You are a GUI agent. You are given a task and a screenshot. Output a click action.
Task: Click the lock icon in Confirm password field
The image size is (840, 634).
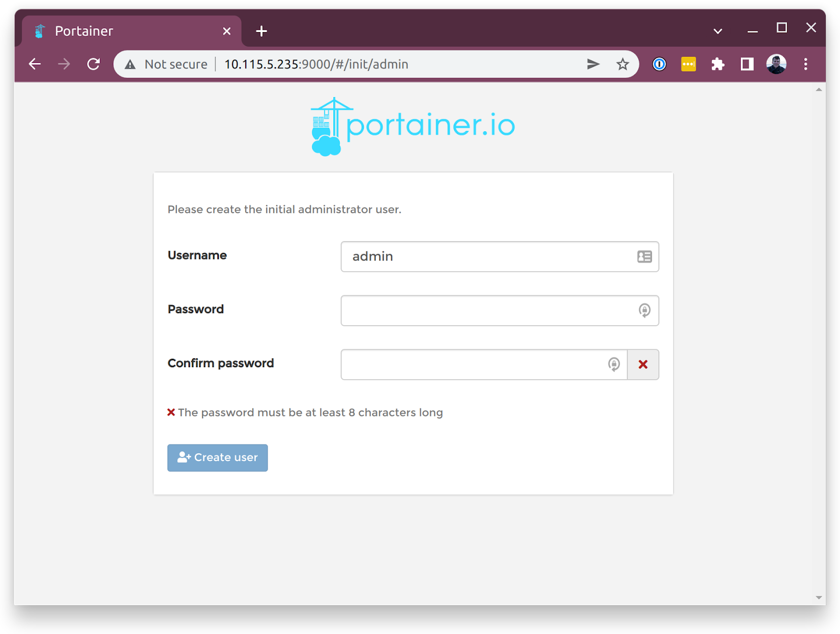click(x=614, y=364)
